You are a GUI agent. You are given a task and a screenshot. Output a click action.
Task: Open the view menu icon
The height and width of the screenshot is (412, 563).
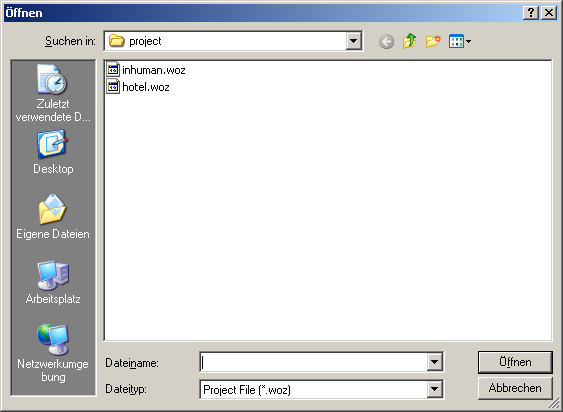click(x=460, y=41)
